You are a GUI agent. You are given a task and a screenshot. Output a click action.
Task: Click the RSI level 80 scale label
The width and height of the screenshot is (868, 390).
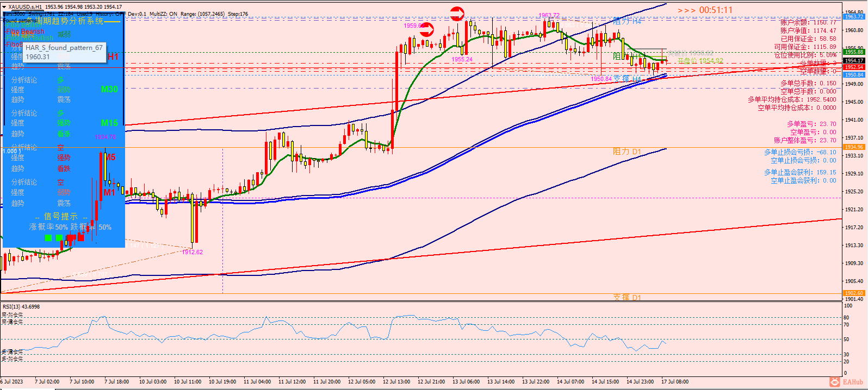click(x=846, y=318)
